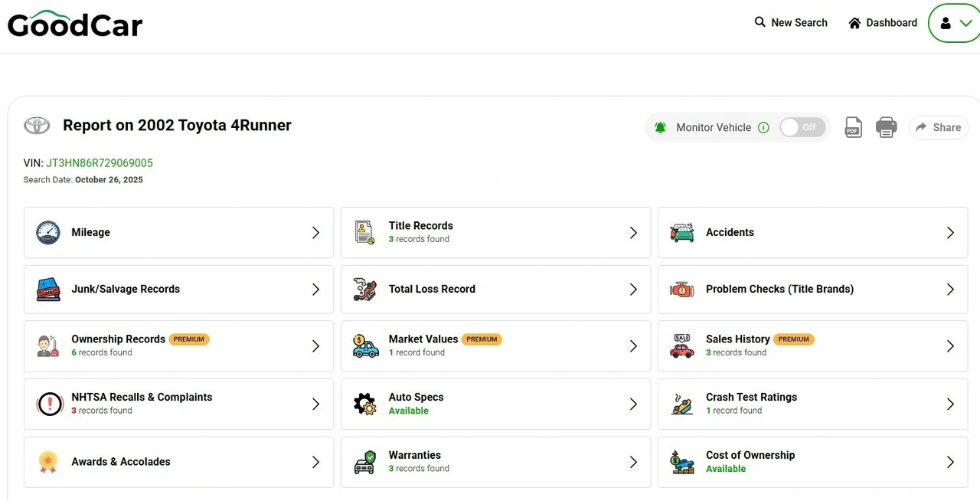Expand the Total Loss Record chevron
The width and height of the screenshot is (980, 501).
[x=633, y=290]
